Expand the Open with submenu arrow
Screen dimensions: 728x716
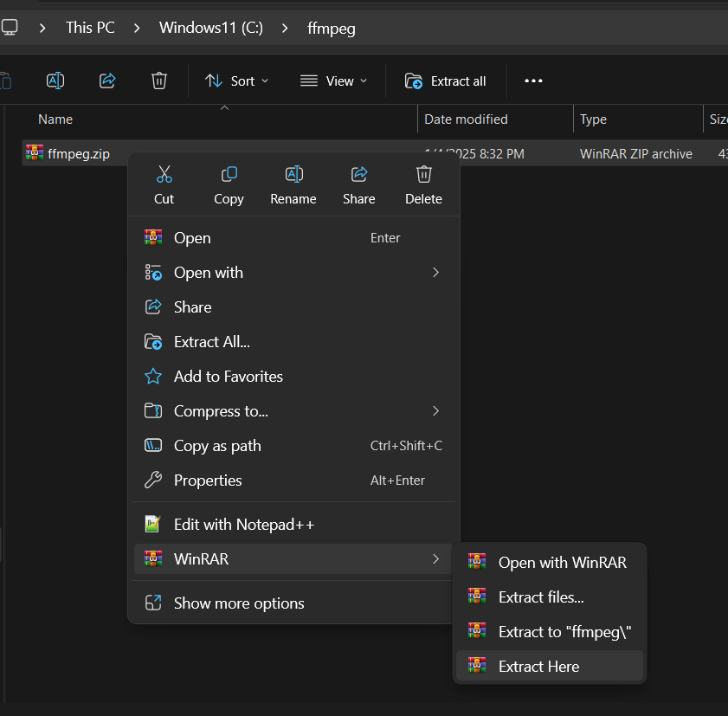point(435,273)
